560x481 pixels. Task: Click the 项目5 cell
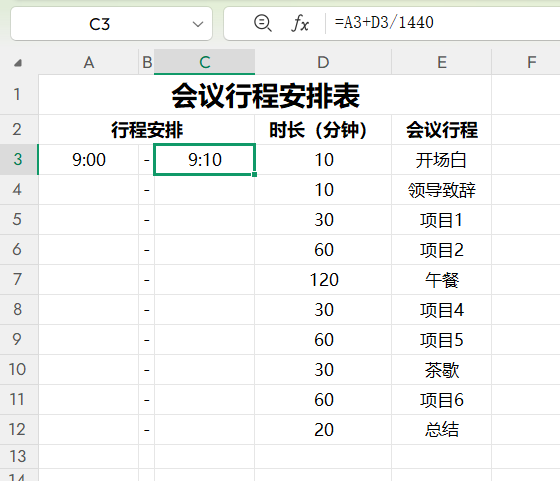pyautogui.click(x=441, y=340)
